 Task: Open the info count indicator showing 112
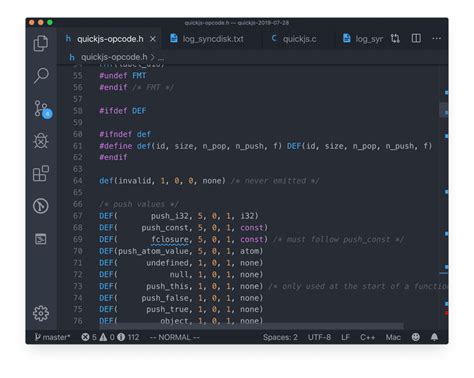pos(128,337)
